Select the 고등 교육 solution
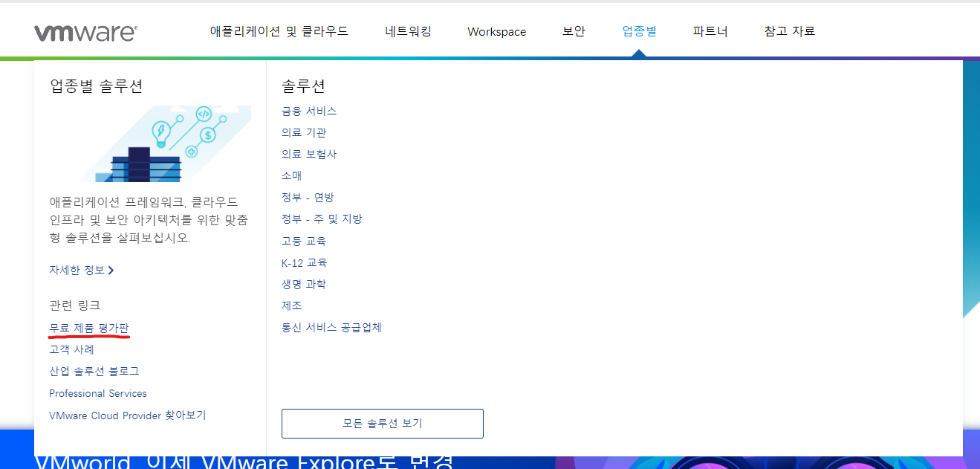Screen dimensions: 980x469 [x=304, y=241]
